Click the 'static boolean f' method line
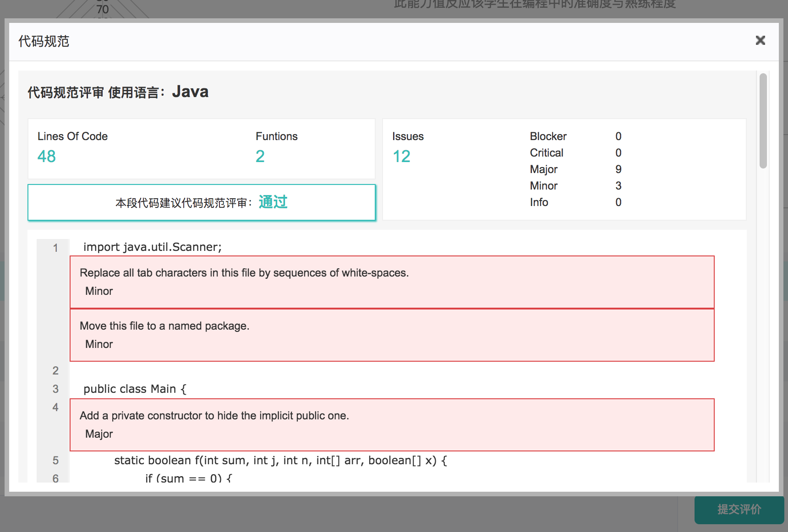The height and width of the screenshot is (532, 788). click(280, 461)
